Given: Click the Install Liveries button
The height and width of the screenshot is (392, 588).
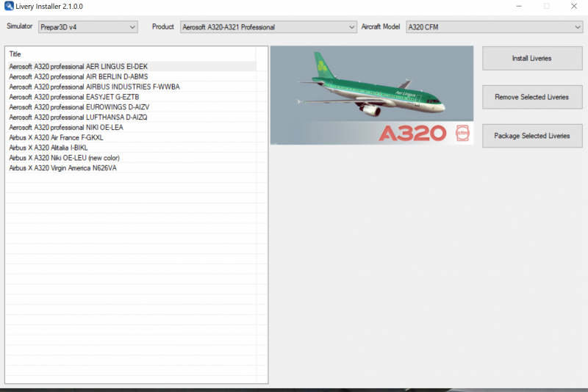Looking at the screenshot, I should pos(532,59).
